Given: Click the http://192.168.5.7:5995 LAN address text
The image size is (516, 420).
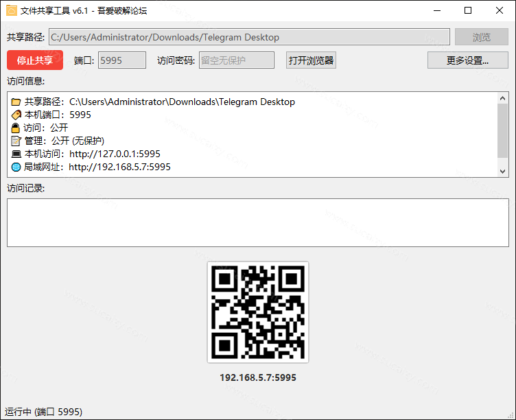Looking at the screenshot, I should tap(120, 167).
